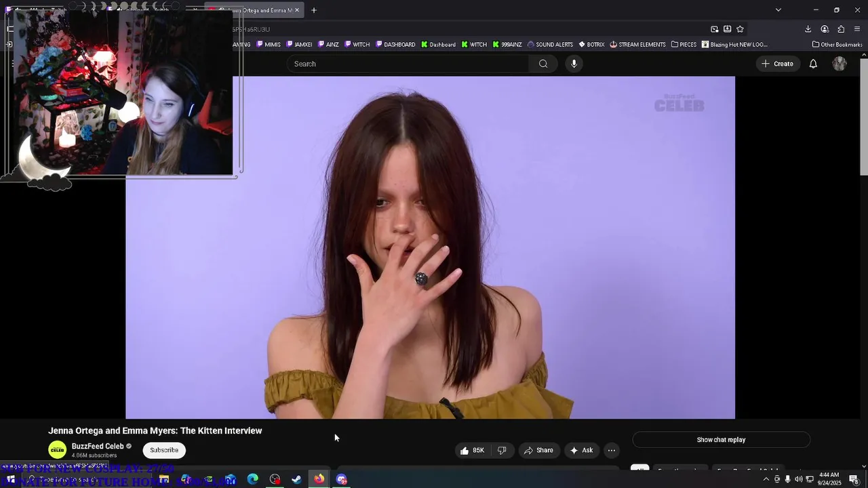Start voice search with microphone icon
The image size is (868, 488).
point(574,64)
